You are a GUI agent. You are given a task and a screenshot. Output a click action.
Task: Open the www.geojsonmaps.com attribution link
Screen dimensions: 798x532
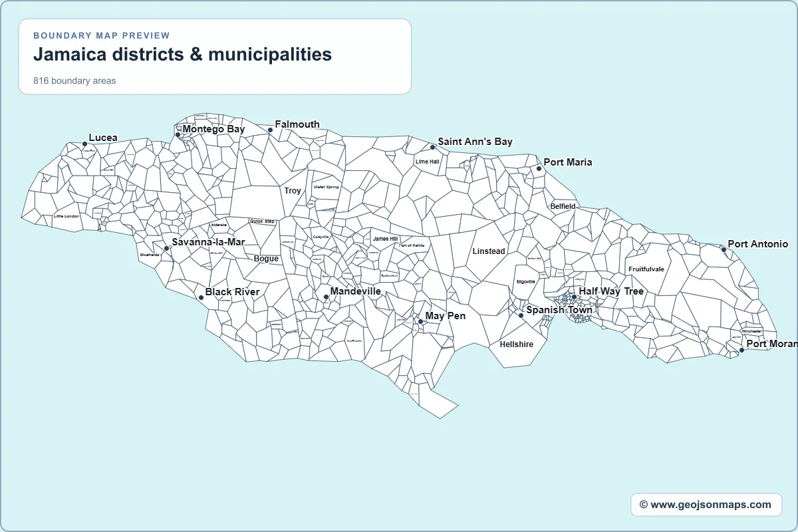tap(706, 505)
